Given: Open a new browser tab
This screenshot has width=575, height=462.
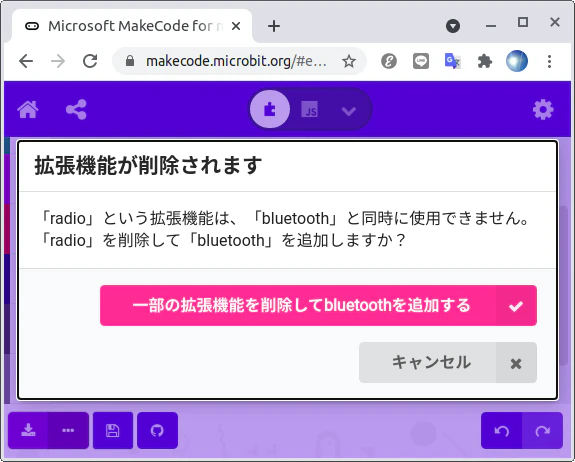Looking at the screenshot, I should click(274, 26).
